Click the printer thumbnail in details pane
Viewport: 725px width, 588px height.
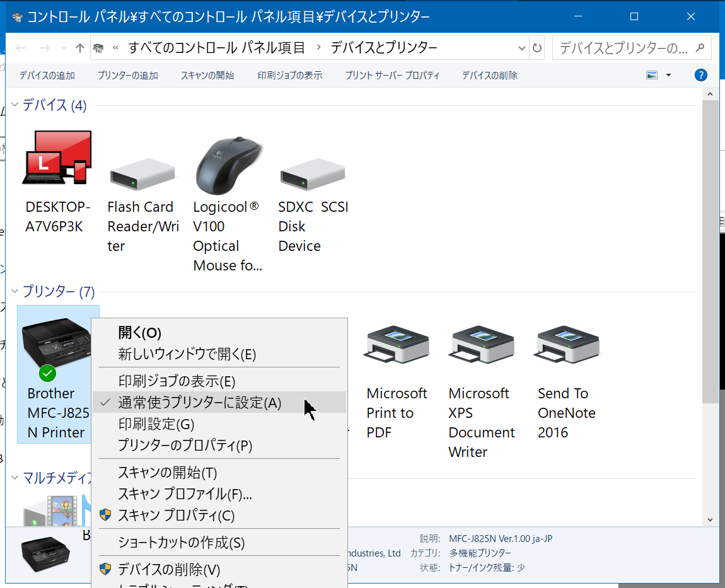point(45,553)
